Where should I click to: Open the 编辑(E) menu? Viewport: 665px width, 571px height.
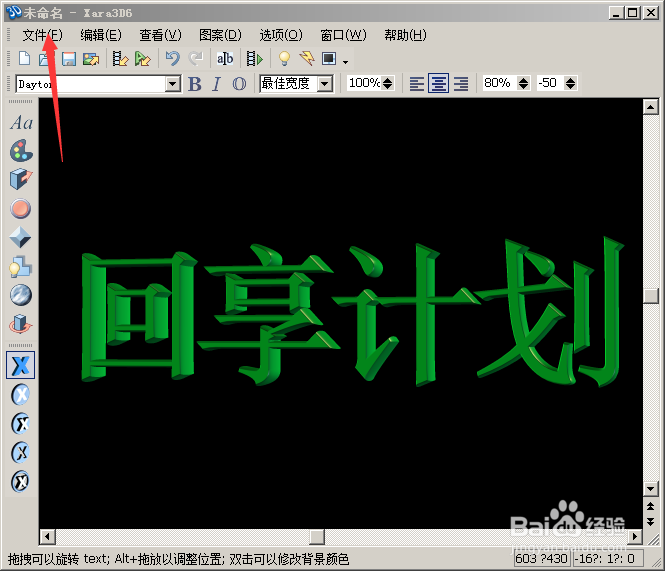pos(101,35)
